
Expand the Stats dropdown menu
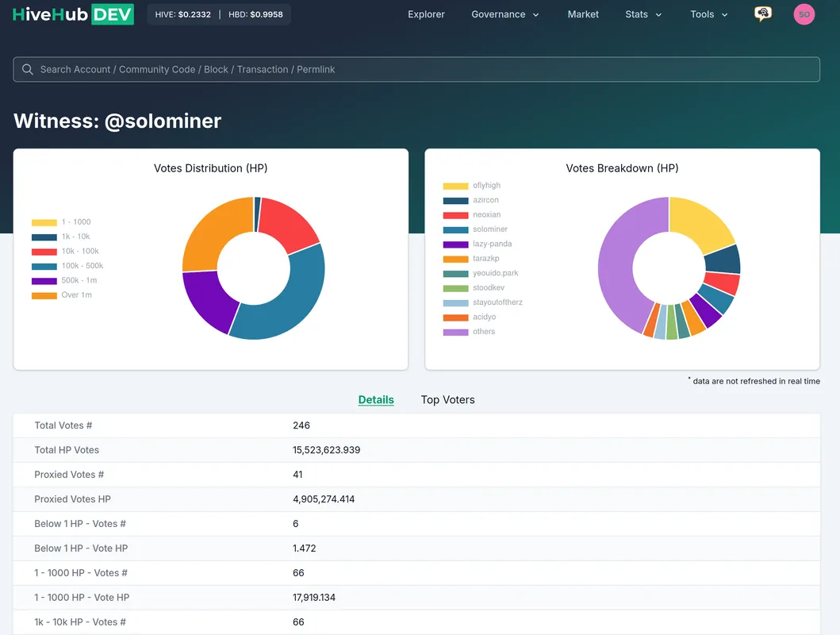point(643,14)
